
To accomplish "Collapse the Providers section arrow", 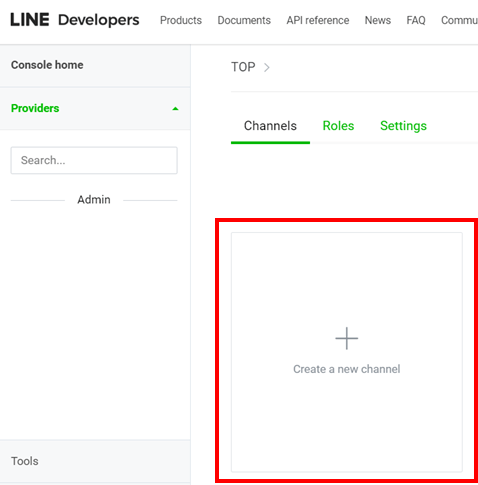I will pos(175,109).
